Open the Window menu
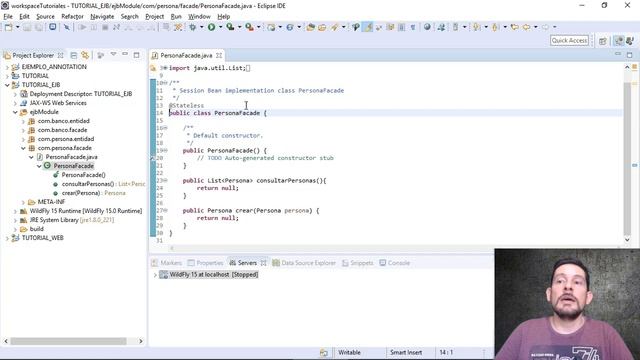 click(199, 17)
